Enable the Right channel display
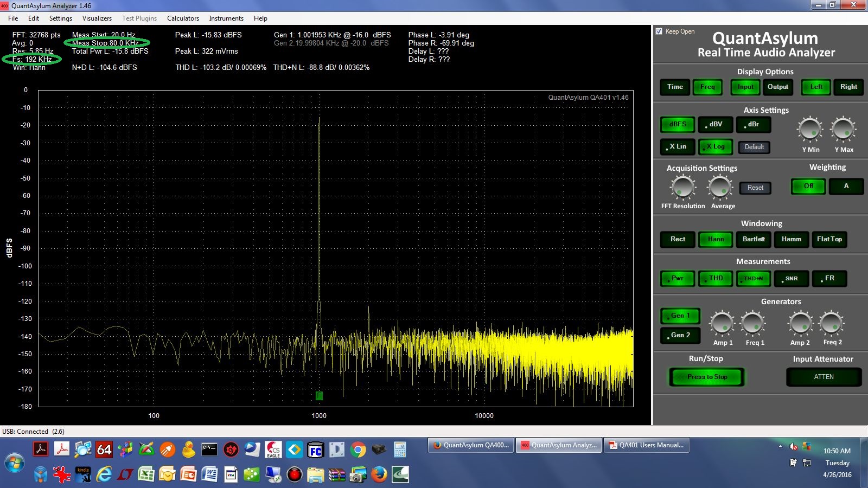The image size is (868, 488). coord(848,87)
